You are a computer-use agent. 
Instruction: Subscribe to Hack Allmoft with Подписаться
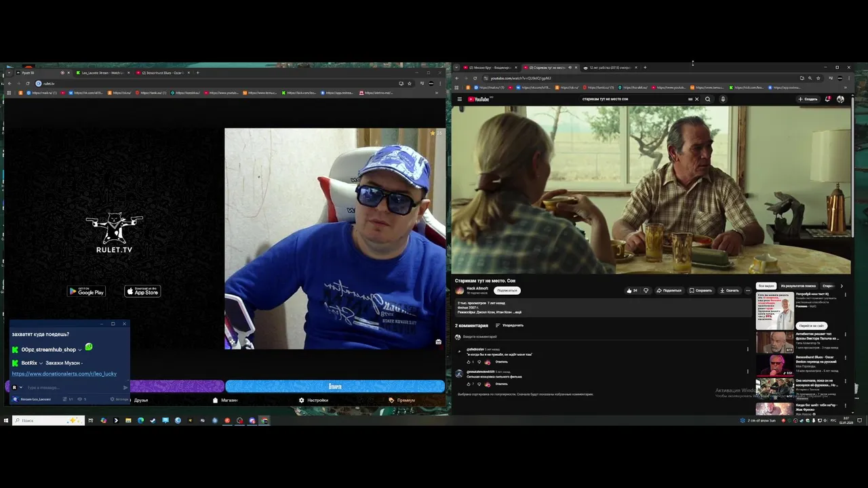pos(507,290)
